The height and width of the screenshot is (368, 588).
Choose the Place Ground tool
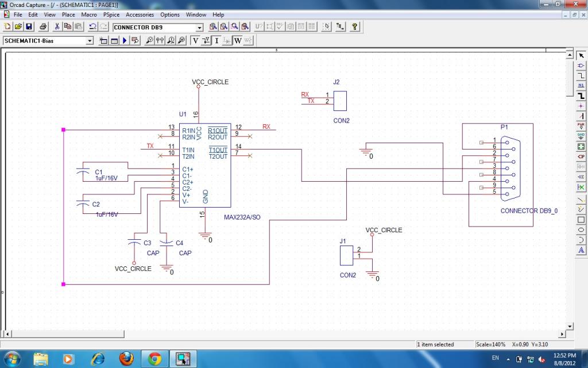[x=581, y=136]
